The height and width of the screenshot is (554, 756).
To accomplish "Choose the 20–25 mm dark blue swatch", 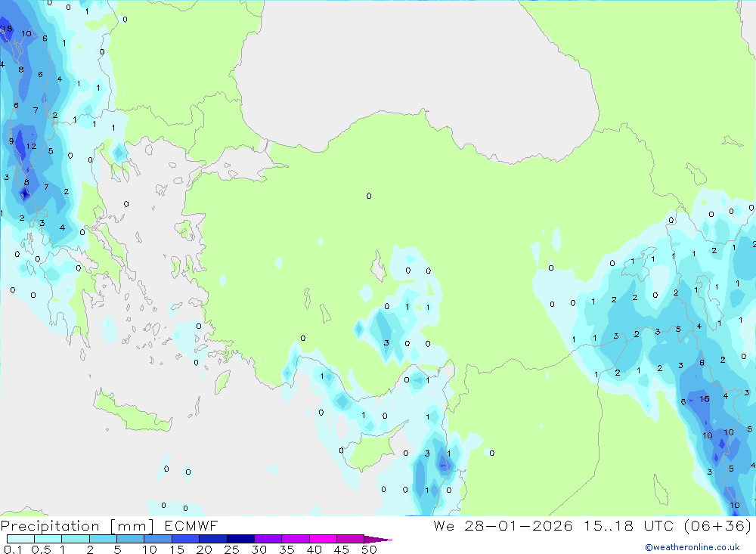I will coord(213,539).
